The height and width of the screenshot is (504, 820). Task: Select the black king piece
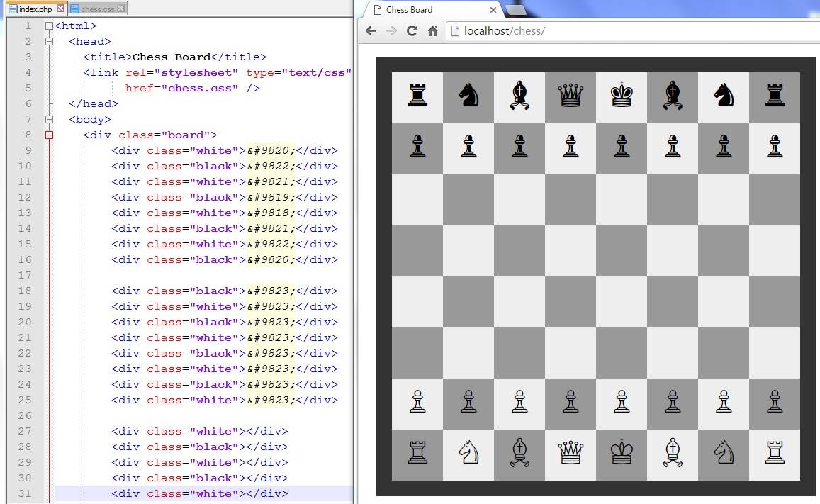tap(622, 96)
